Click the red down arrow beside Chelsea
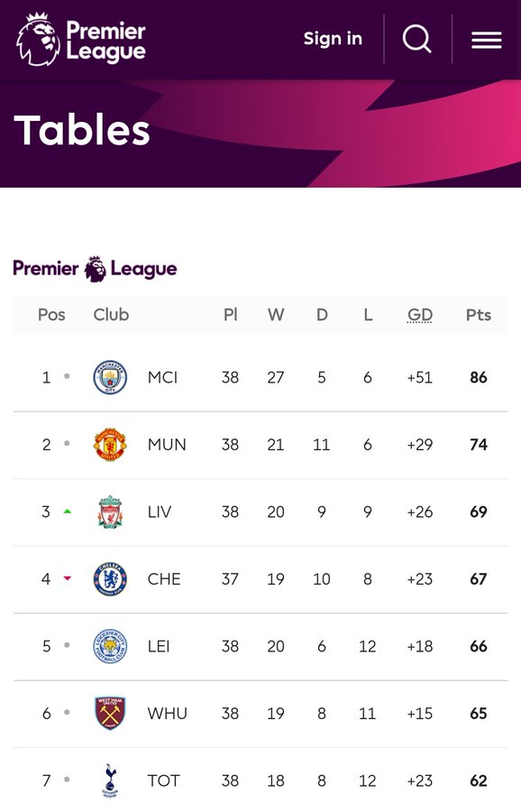Screen dimensions: 521x812 pos(68,578)
